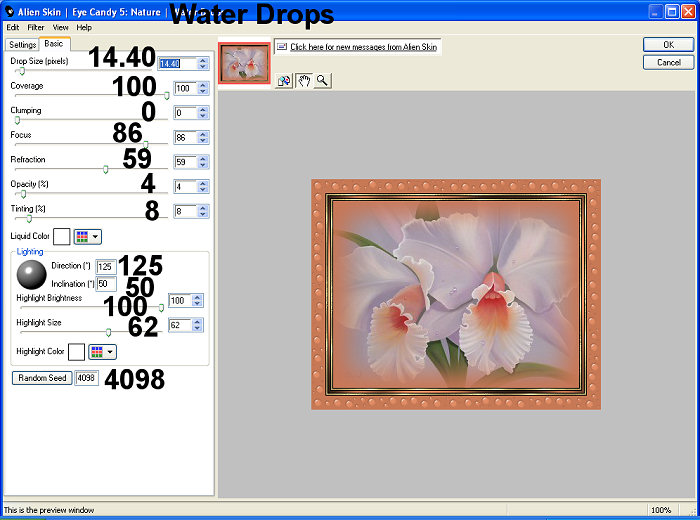Click the Opacity slider handle

click(x=23, y=194)
